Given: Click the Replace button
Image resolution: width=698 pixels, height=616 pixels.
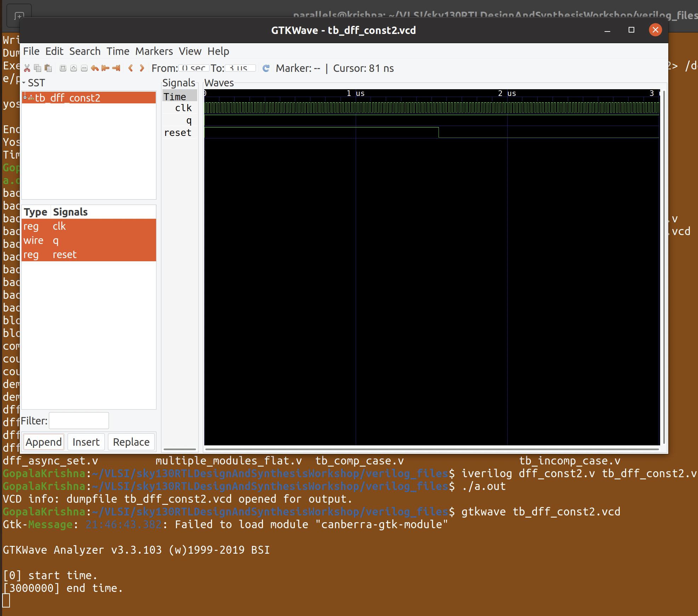Looking at the screenshot, I should (x=131, y=442).
